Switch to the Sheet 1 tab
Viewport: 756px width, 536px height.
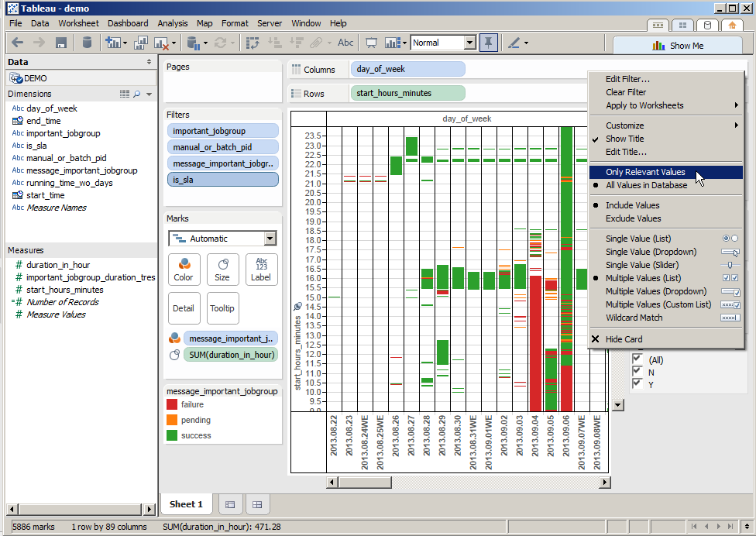[x=186, y=504]
